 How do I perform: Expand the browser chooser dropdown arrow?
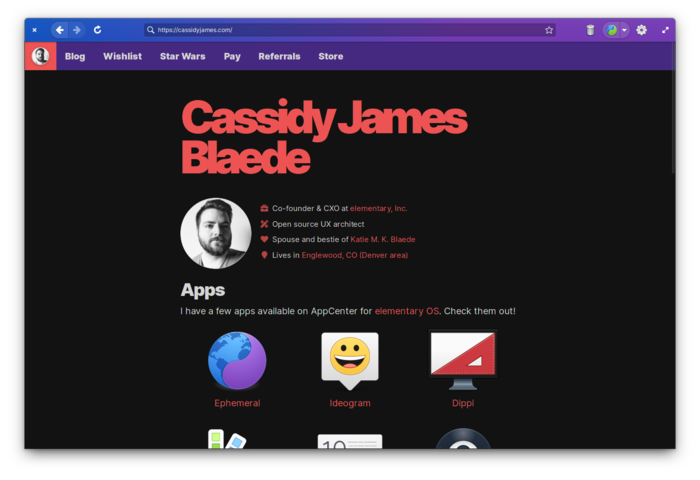click(x=625, y=30)
